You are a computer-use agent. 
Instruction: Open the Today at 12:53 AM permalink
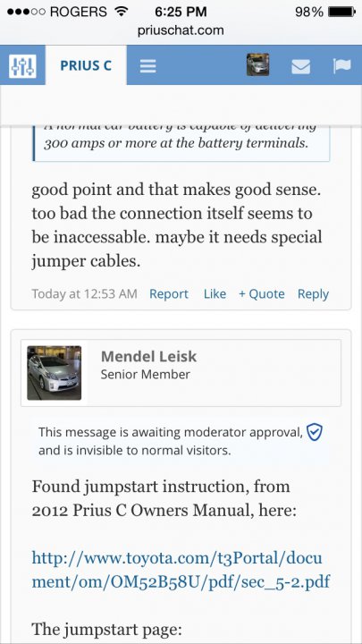tap(84, 294)
